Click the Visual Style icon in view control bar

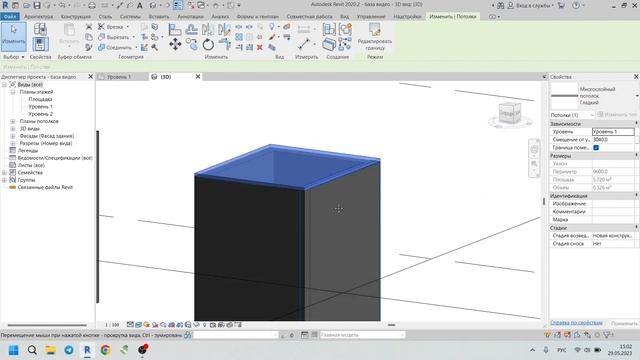(x=138, y=325)
